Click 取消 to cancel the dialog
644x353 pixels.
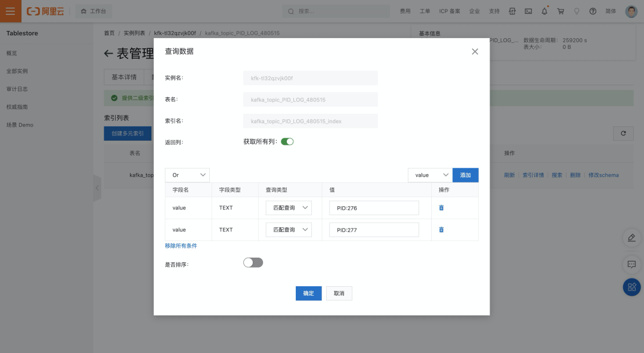point(339,293)
